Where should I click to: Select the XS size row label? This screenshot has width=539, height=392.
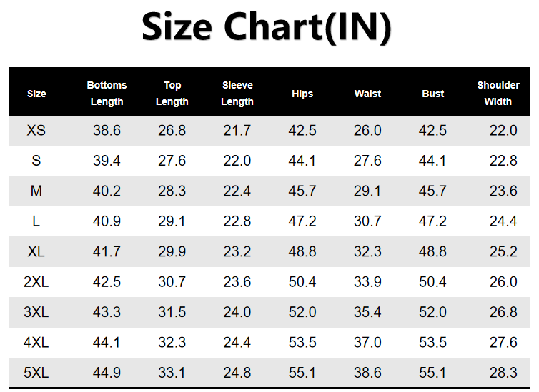36,131
